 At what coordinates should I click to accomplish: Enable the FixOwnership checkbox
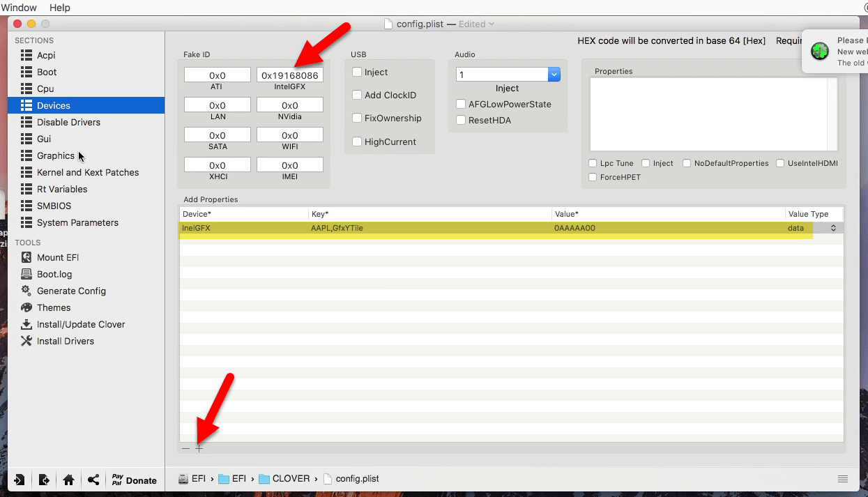[357, 118]
